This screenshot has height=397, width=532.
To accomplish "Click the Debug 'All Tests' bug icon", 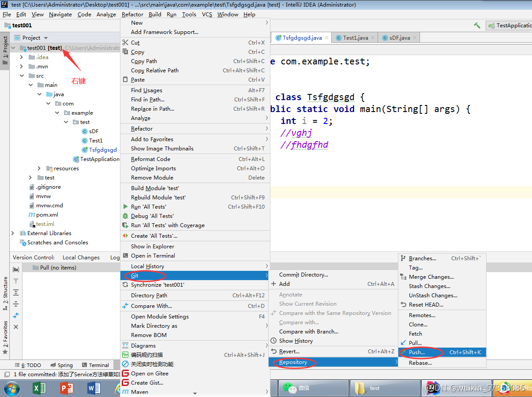I will (x=125, y=216).
